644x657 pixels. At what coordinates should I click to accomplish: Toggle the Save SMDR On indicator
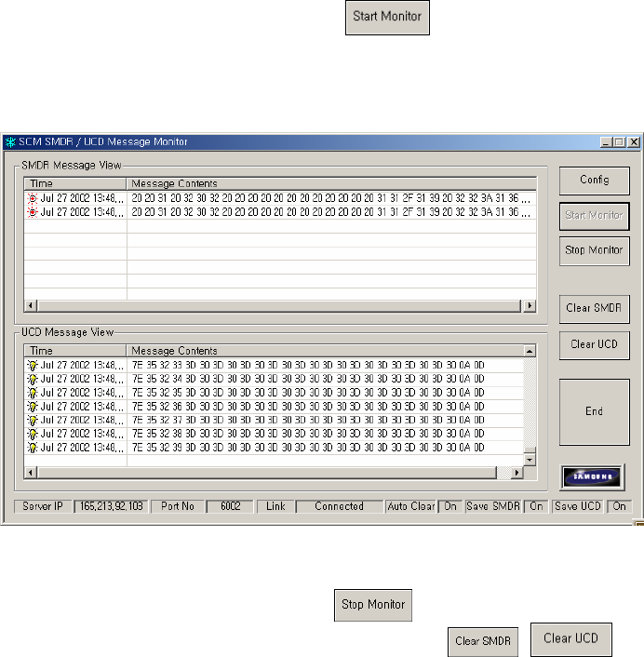click(535, 507)
